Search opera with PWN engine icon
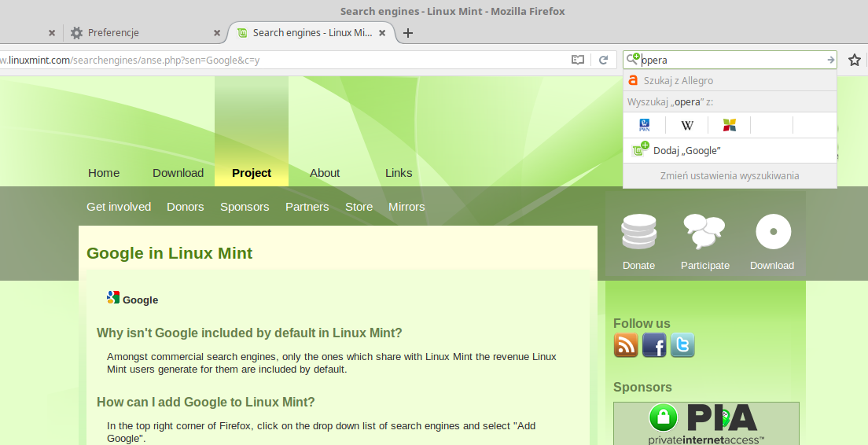The width and height of the screenshot is (868, 445). (x=645, y=125)
